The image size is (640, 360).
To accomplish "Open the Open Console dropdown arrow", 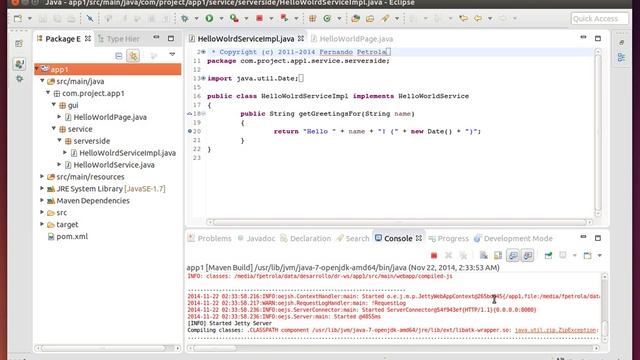I will click(599, 256).
